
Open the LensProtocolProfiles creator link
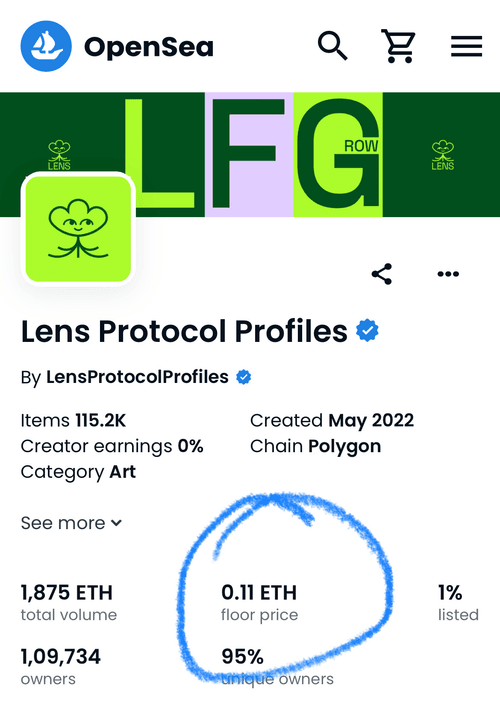pos(137,377)
